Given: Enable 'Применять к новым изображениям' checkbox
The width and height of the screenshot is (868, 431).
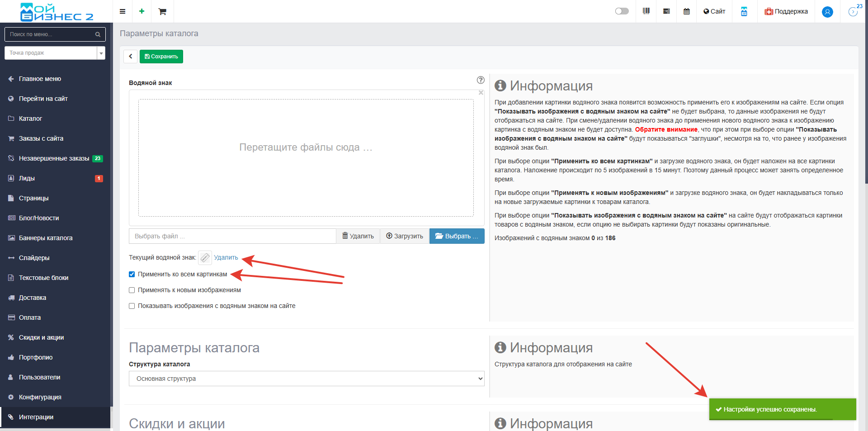Looking at the screenshot, I should [132, 290].
